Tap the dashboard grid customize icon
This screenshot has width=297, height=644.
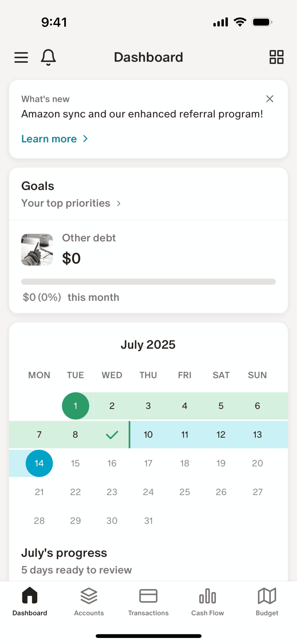pyautogui.click(x=276, y=57)
